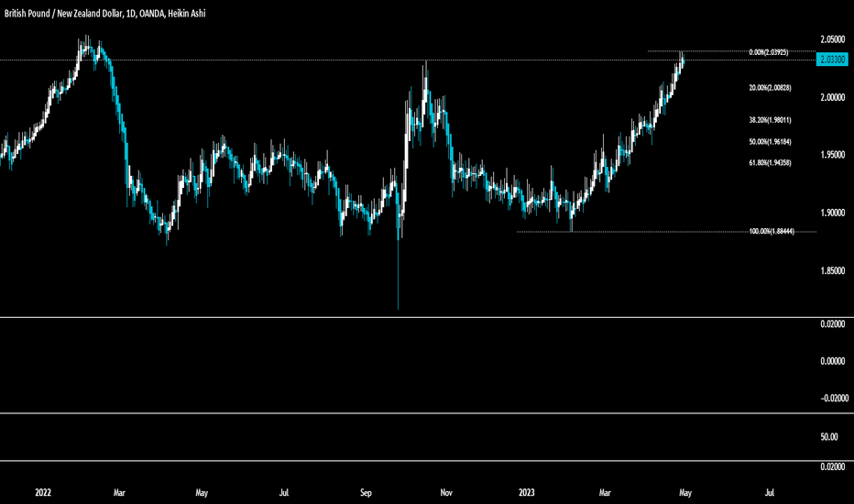
Task: Click the Jul label at far right of time axis
Action: [770, 493]
